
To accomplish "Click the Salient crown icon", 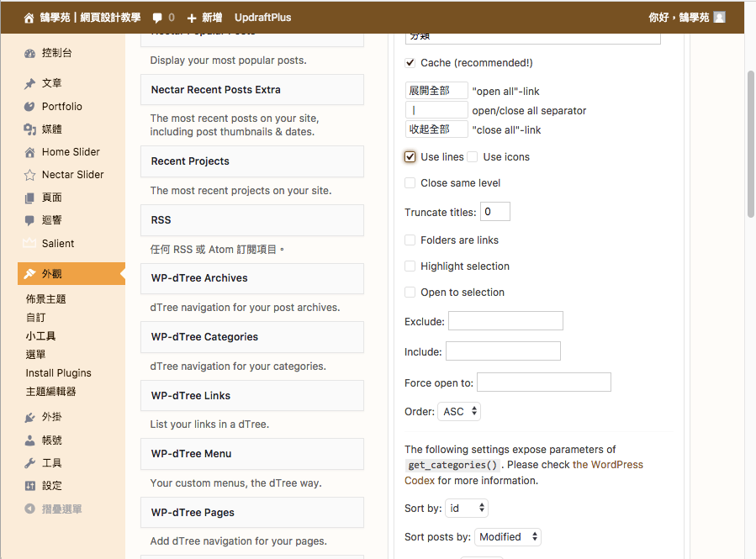I will tap(30, 244).
